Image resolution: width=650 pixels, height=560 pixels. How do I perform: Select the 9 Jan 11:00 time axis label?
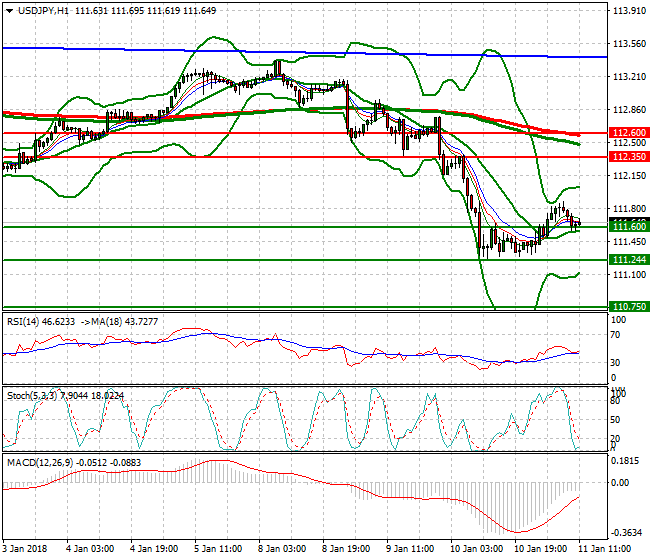tap(410, 549)
